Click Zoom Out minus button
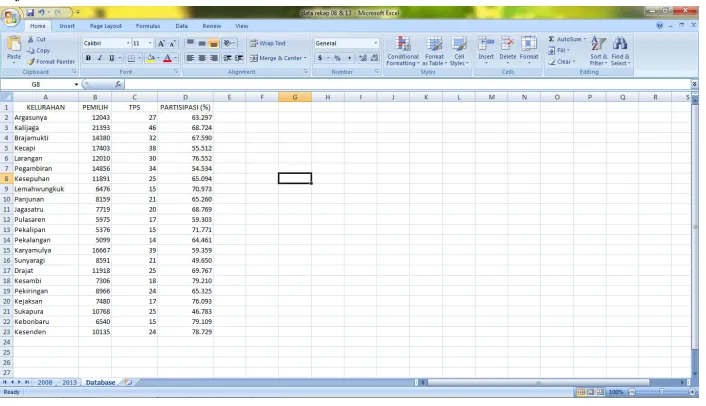This screenshot has height=406, width=706. tap(632, 392)
